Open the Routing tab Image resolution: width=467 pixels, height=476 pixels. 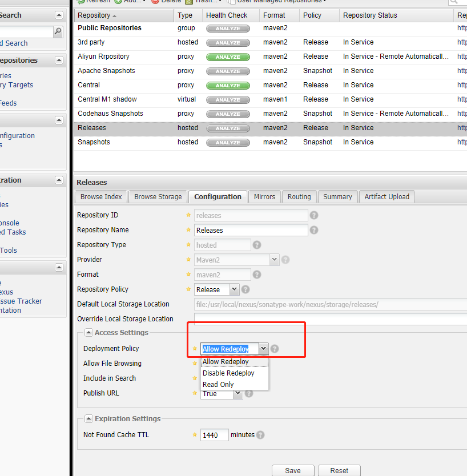[x=299, y=197]
